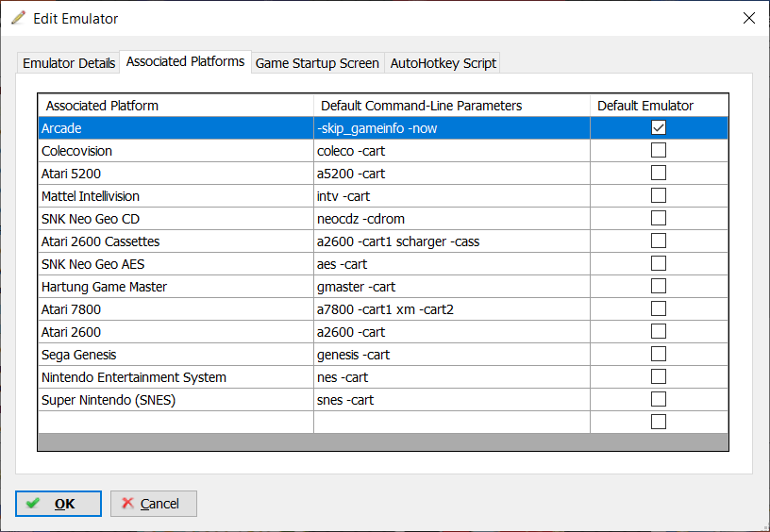Click the Default Command-Line Parameters column header

tap(452, 106)
